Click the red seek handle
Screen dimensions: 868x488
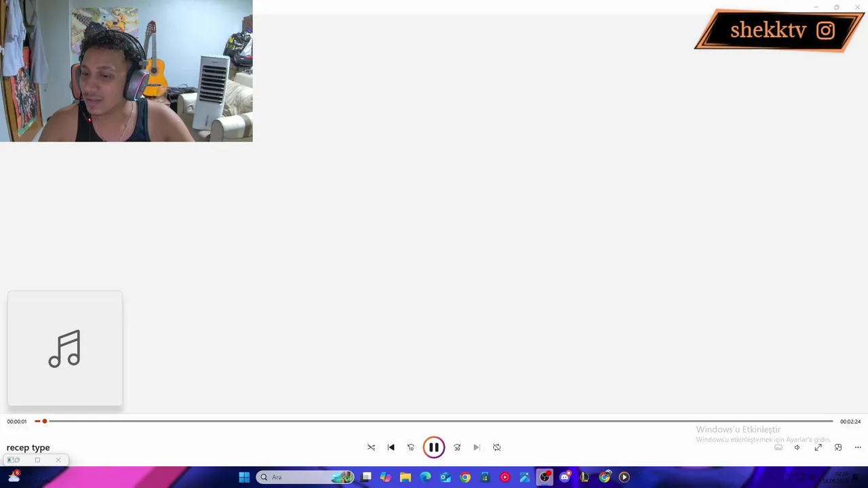pos(45,422)
